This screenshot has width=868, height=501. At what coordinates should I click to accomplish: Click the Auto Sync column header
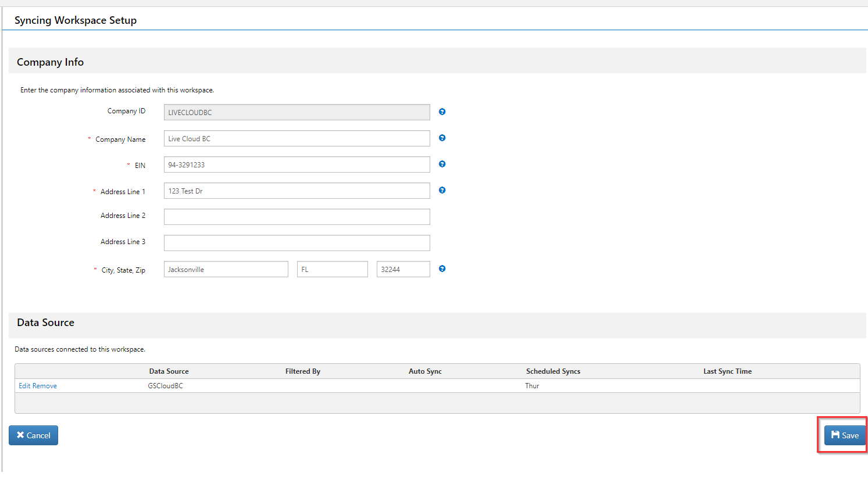pyautogui.click(x=425, y=371)
